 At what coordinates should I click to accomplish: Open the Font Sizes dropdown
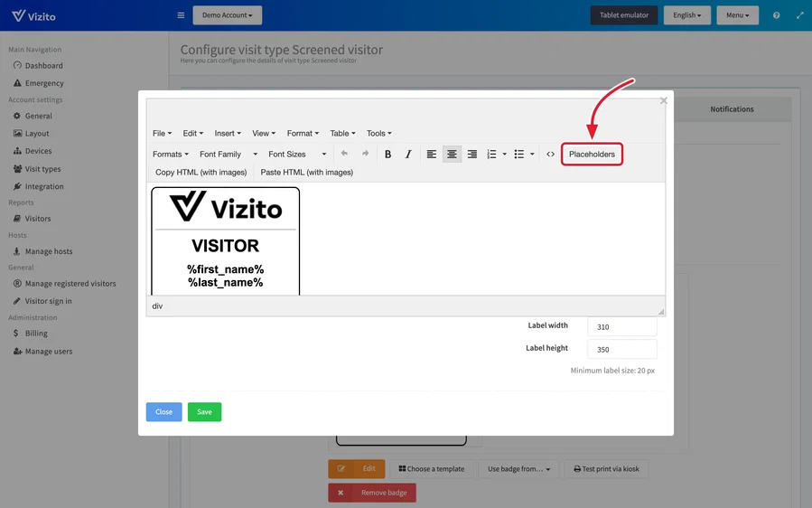[x=297, y=154]
